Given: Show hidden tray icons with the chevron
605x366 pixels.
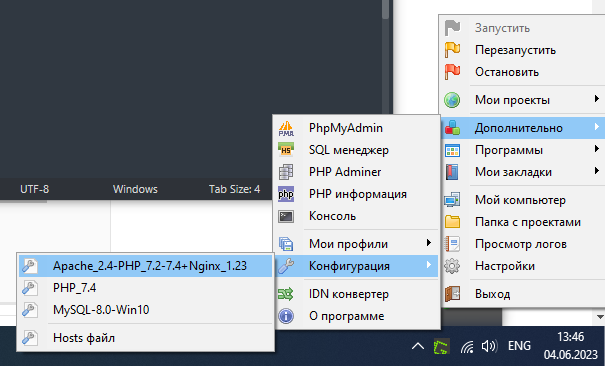Looking at the screenshot, I should [x=417, y=346].
